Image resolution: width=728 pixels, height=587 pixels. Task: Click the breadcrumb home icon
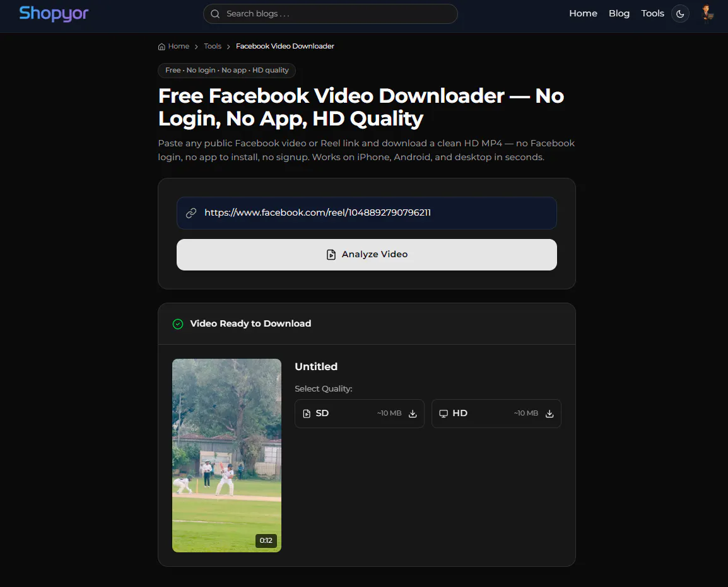click(x=161, y=47)
